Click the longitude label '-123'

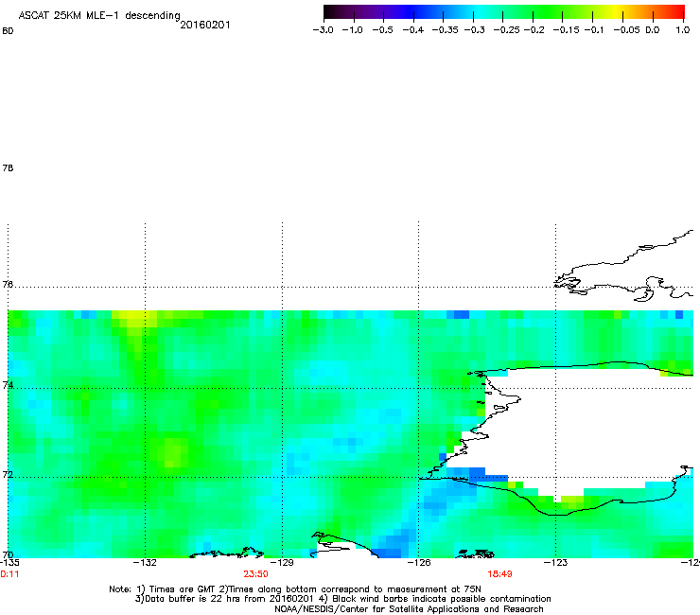(556, 563)
